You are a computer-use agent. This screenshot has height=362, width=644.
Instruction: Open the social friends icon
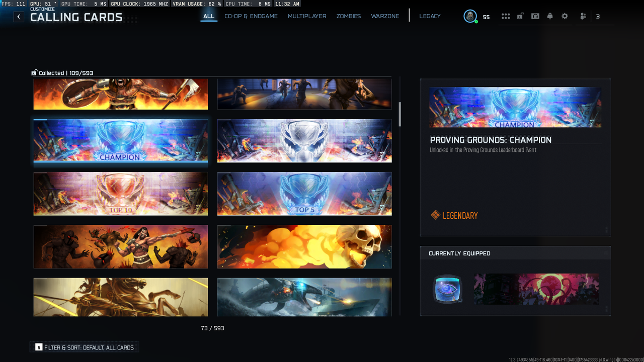point(583,16)
